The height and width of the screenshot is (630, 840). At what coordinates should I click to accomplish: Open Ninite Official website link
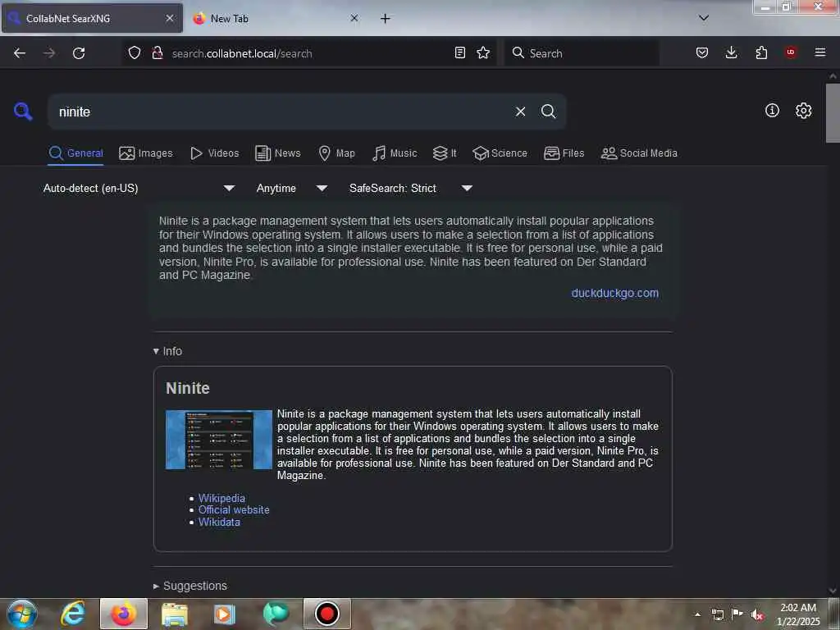pos(234,510)
